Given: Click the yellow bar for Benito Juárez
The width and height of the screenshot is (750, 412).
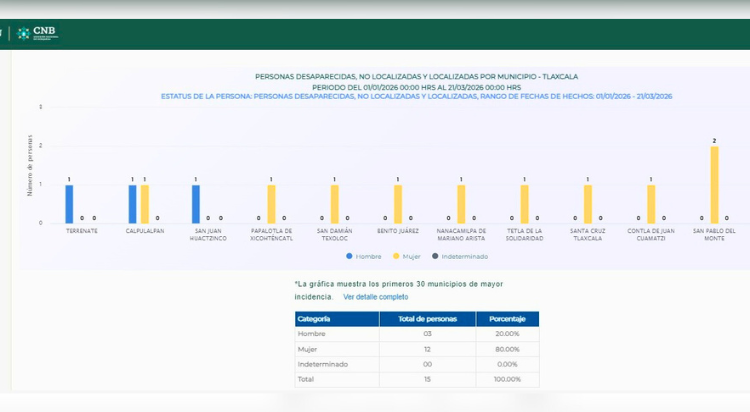Looking at the screenshot, I should pos(398,204).
